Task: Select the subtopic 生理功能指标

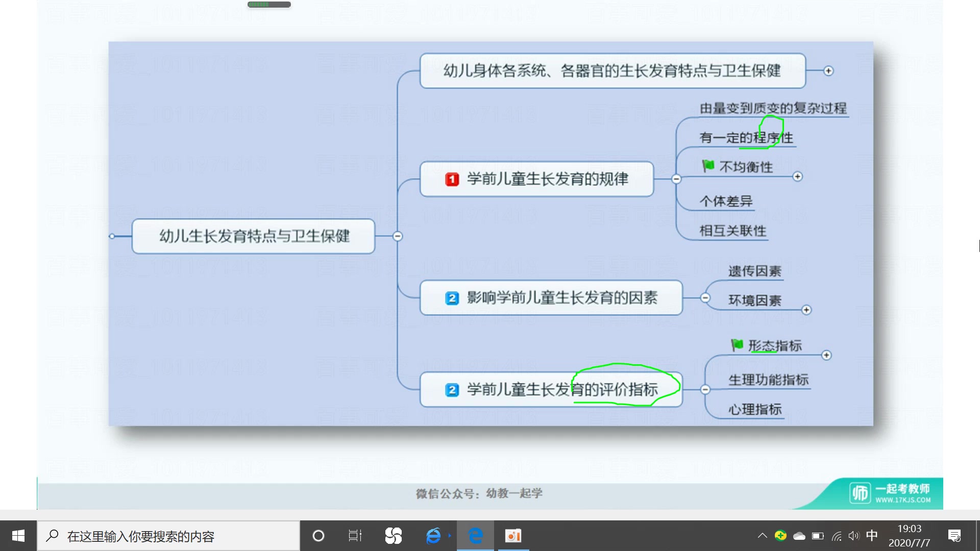Action: point(768,380)
